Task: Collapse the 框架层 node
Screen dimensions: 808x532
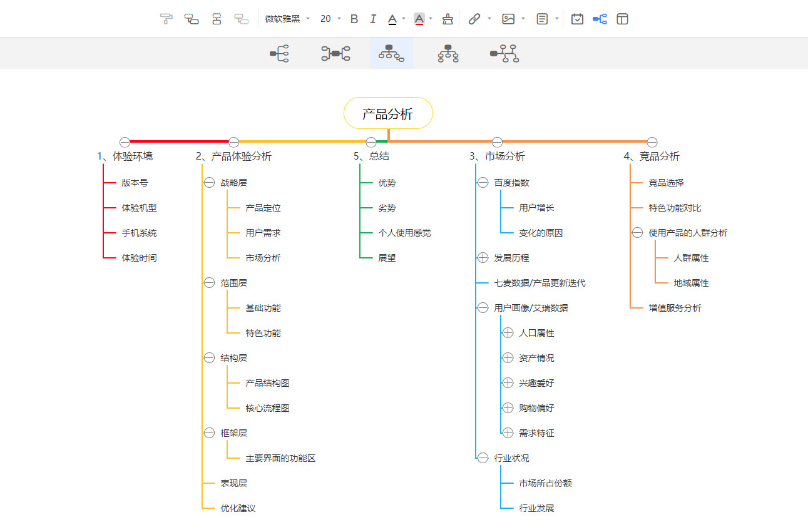Action: [210, 433]
